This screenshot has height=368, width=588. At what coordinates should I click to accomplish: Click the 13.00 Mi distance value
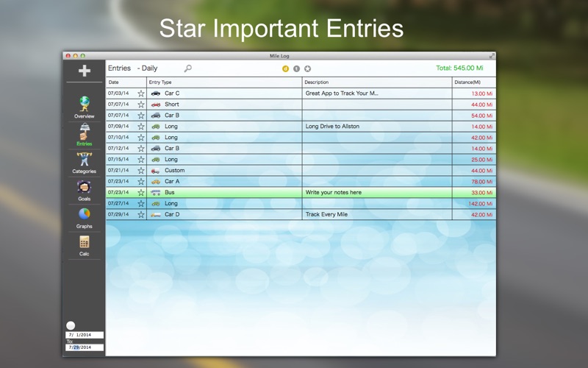point(482,93)
